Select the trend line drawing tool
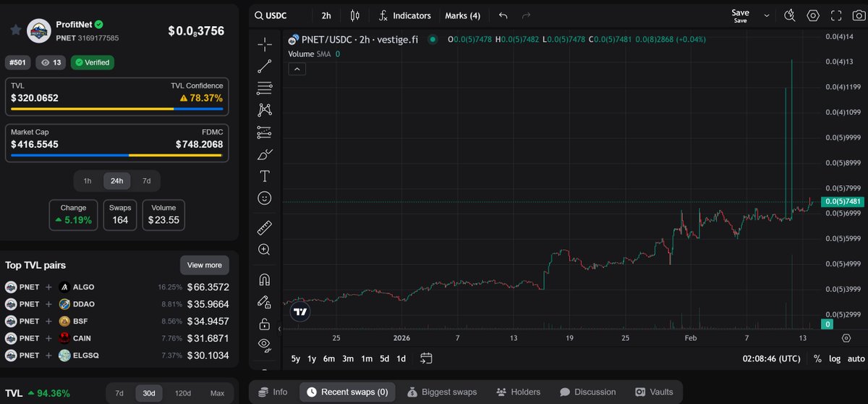 [x=265, y=67]
